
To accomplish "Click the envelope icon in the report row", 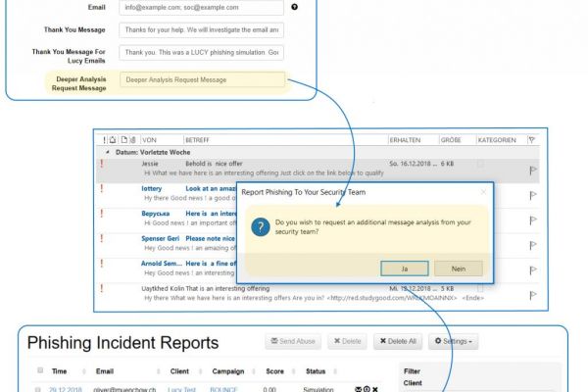I will coord(359,389).
